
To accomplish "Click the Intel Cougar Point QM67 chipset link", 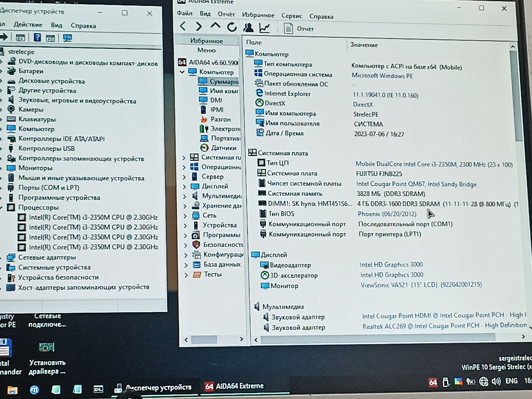I will [x=416, y=184].
